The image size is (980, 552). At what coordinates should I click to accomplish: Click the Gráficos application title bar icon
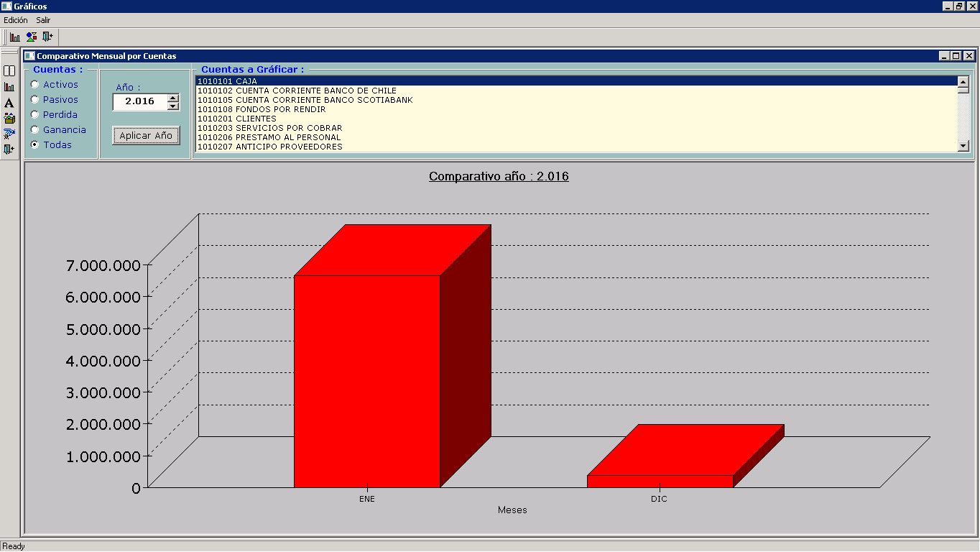(x=6, y=6)
